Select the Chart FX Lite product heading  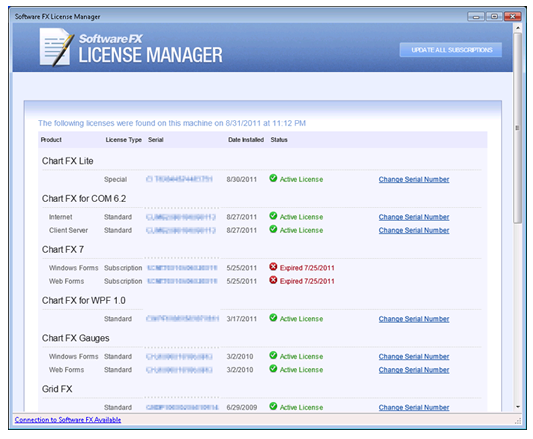point(67,161)
